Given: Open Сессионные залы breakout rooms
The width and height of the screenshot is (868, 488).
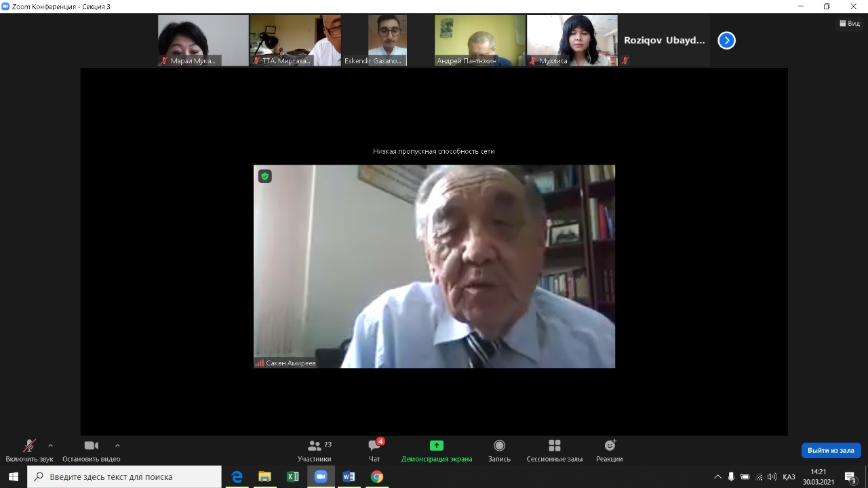Looking at the screenshot, I should tap(554, 451).
